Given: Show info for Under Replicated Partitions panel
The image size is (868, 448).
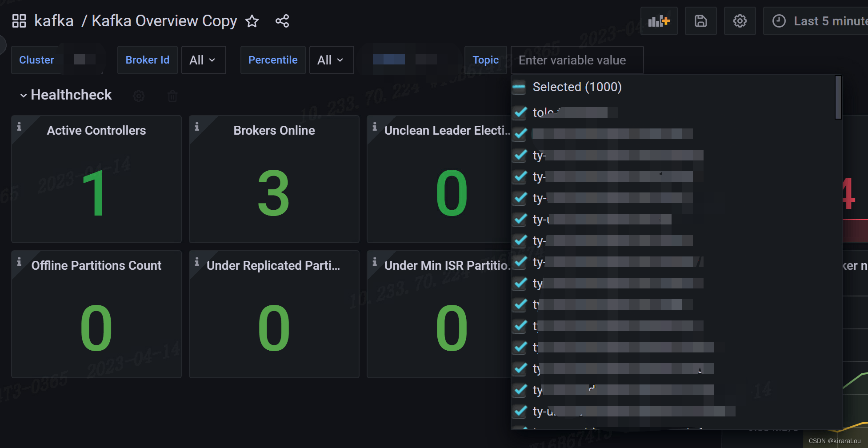Looking at the screenshot, I should coord(197,262).
